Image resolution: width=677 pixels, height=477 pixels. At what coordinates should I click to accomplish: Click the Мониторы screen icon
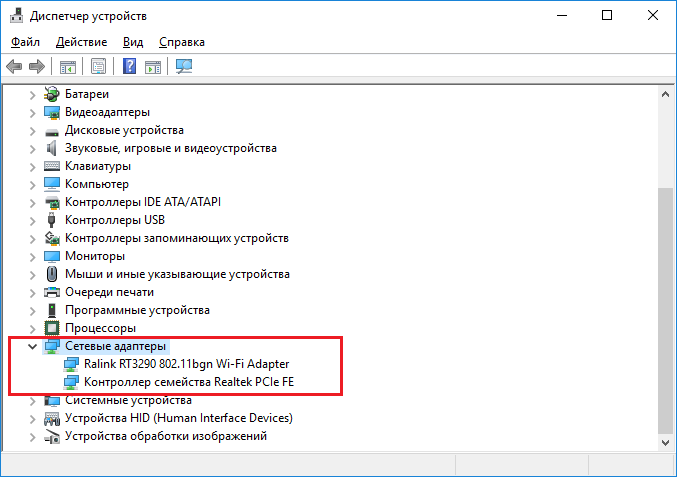pyautogui.click(x=52, y=256)
